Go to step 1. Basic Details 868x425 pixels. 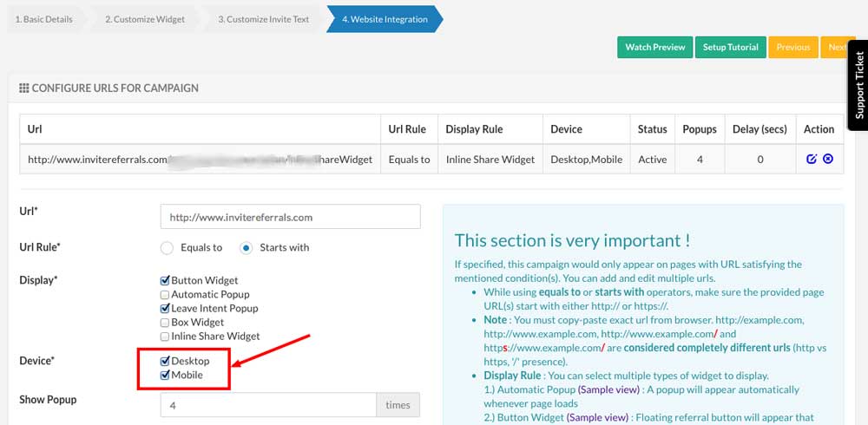pos(43,19)
